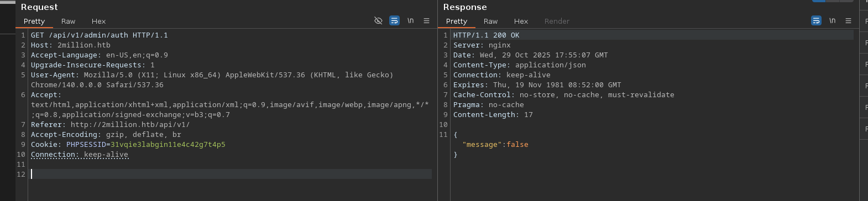The width and height of the screenshot is (868, 201).
Task: Click the application/signed-exchange;v=b3;q=0.7 line
Action: tap(130, 114)
